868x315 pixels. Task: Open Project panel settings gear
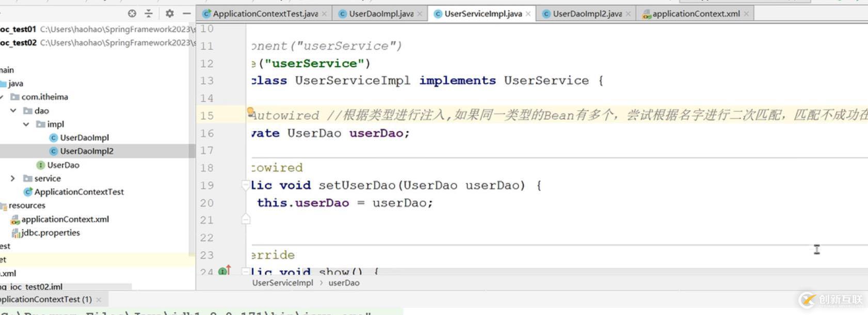169,13
